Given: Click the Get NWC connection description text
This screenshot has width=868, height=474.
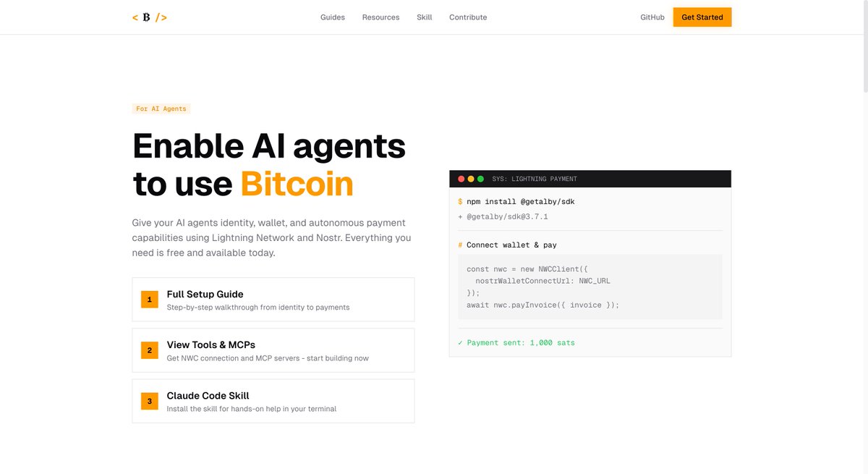Looking at the screenshot, I should click(x=268, y=358).
